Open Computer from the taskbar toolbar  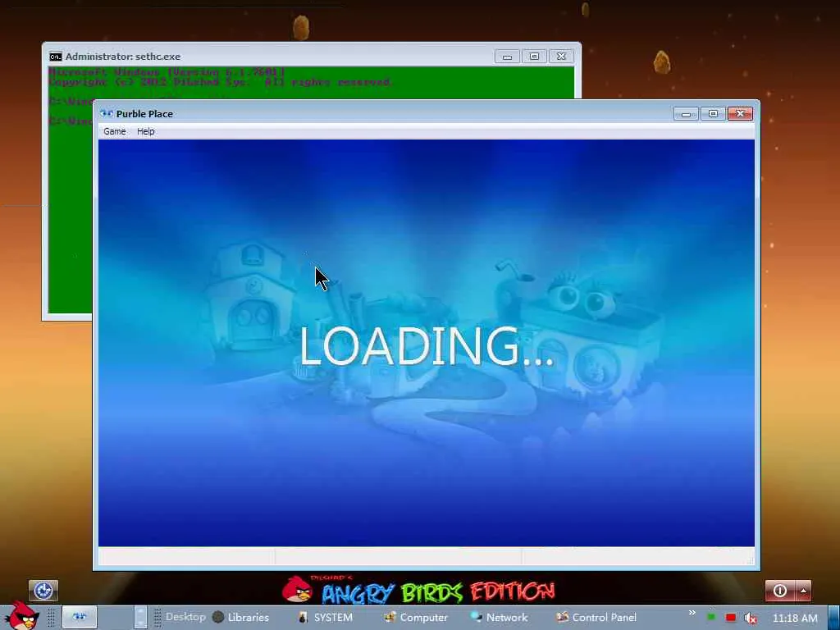coord(416,617)
